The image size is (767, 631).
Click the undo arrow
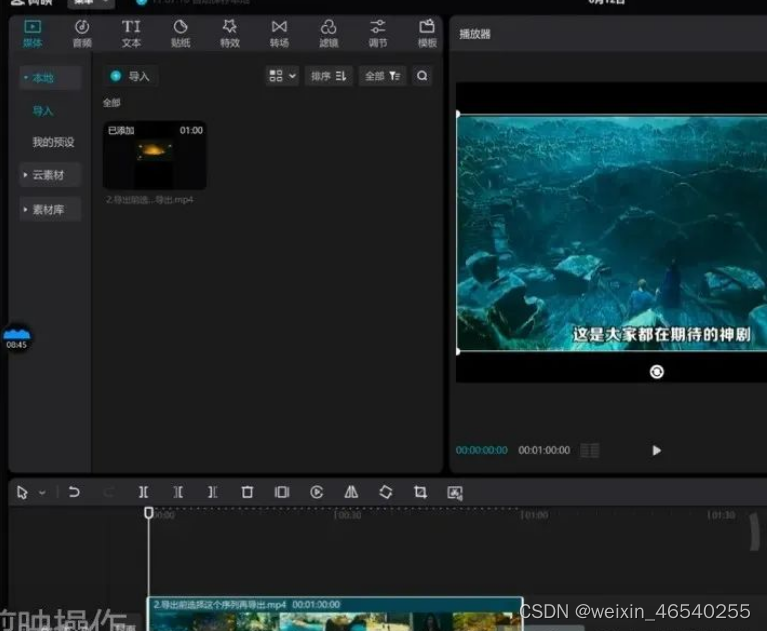[x=74, y=492]
